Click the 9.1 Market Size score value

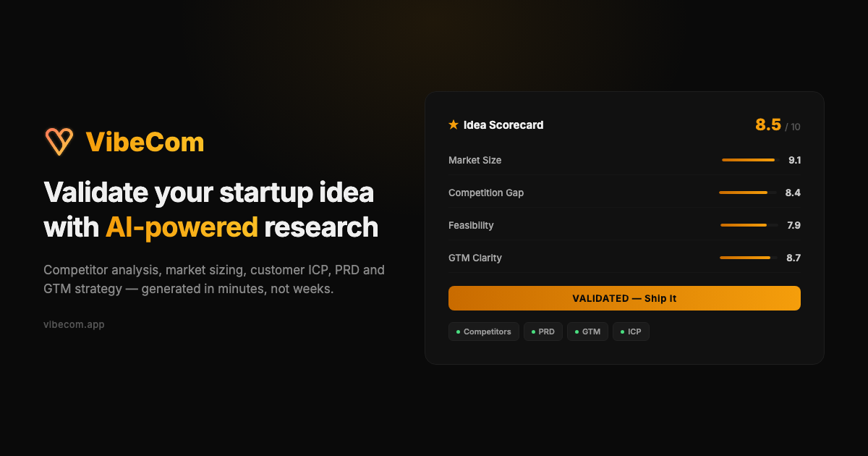point(795,160)
